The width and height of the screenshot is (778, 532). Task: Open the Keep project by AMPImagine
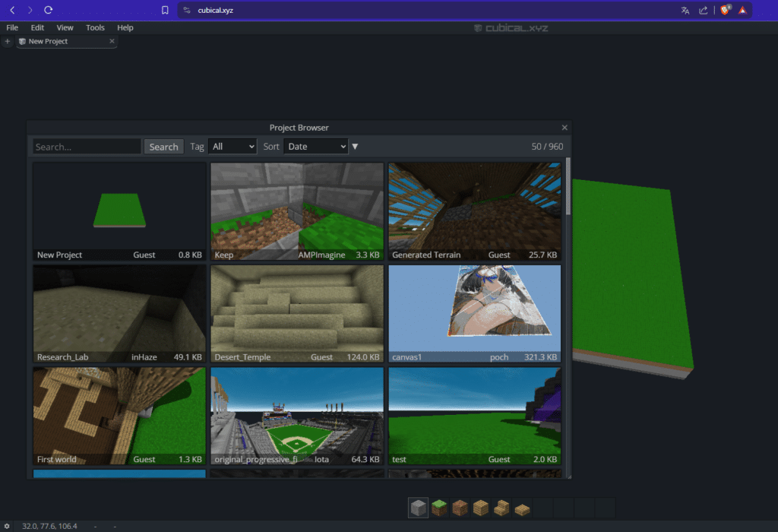coord(297,211)
